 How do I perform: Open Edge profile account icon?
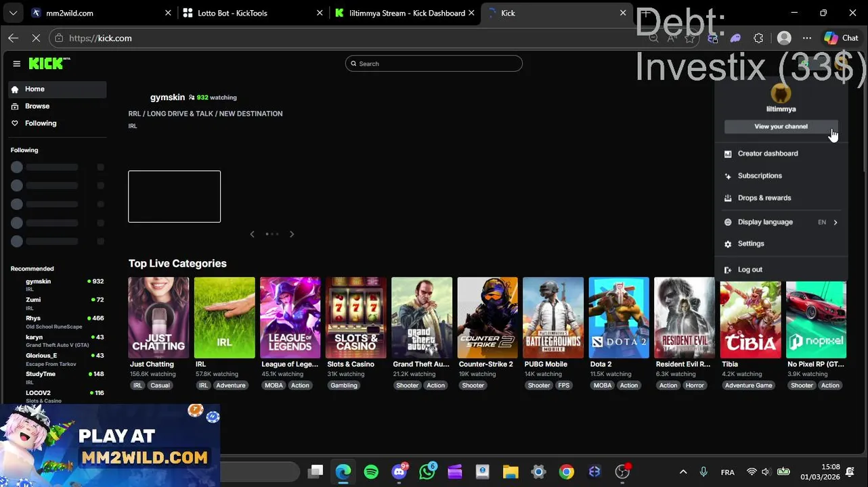coord(784,38)
